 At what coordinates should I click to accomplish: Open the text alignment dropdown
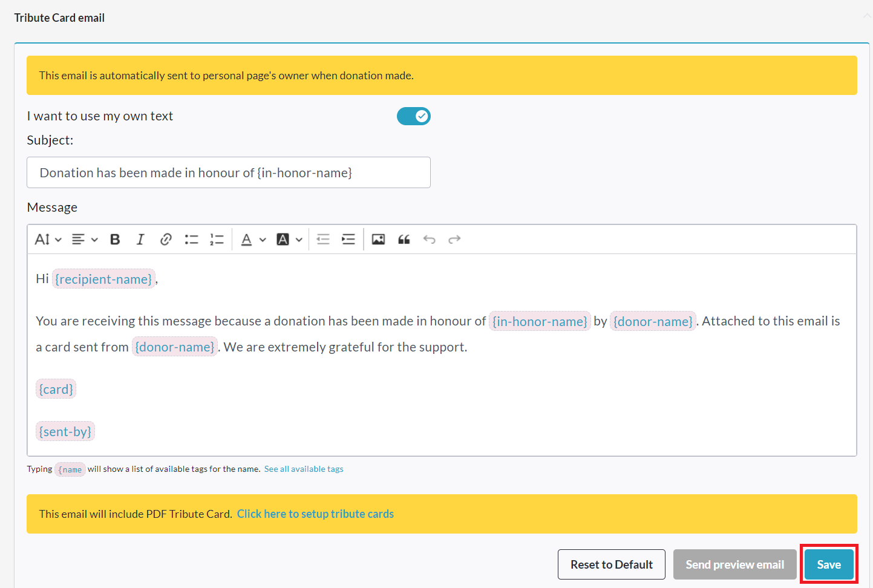tap(85, 240)
